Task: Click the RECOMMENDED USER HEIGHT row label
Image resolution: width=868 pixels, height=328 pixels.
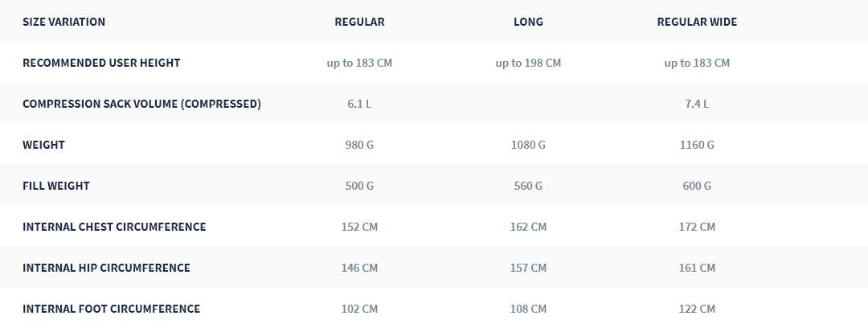Action: pos(101,64)
